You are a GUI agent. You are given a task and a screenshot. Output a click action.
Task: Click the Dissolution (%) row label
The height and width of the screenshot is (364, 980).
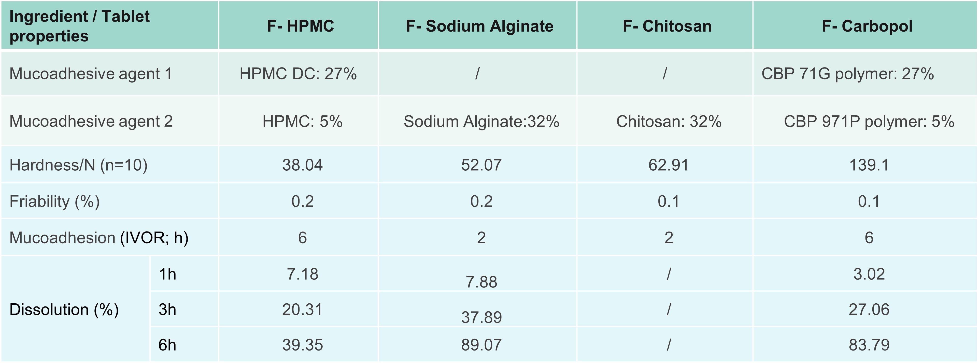[x=64, y=309]
